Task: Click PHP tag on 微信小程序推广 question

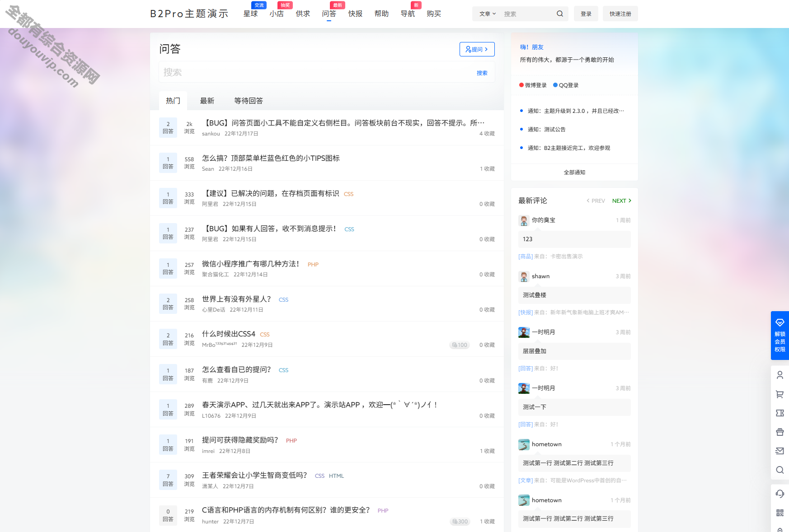Action: click(313, 265)
